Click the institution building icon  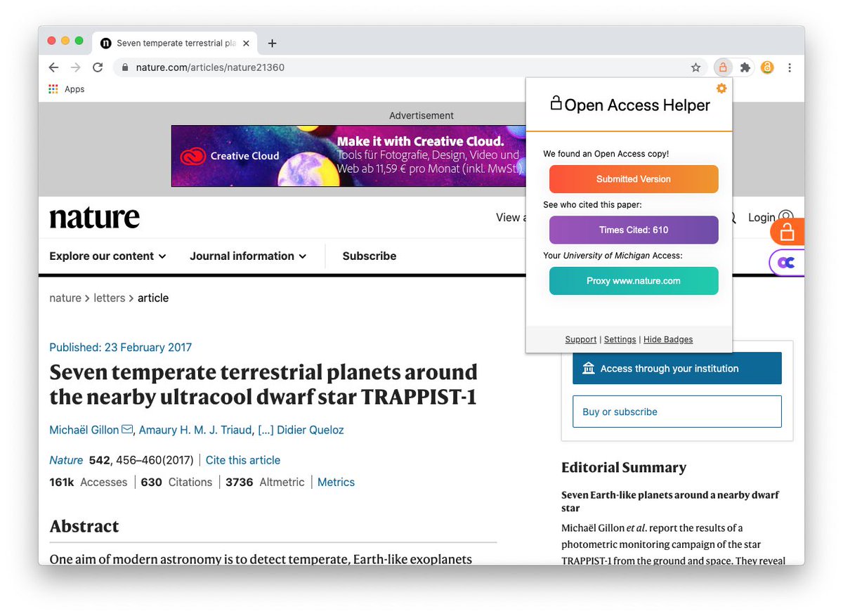point(589,368)
